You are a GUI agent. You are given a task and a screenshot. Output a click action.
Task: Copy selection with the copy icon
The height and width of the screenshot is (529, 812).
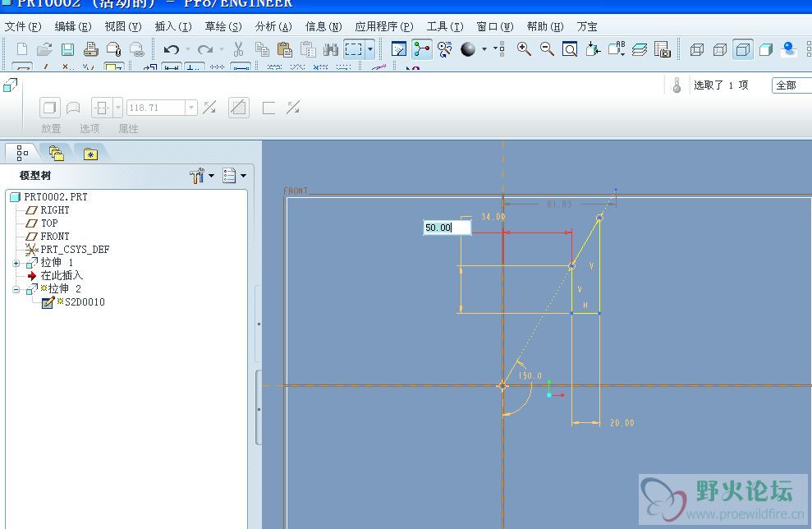point(262,49)
